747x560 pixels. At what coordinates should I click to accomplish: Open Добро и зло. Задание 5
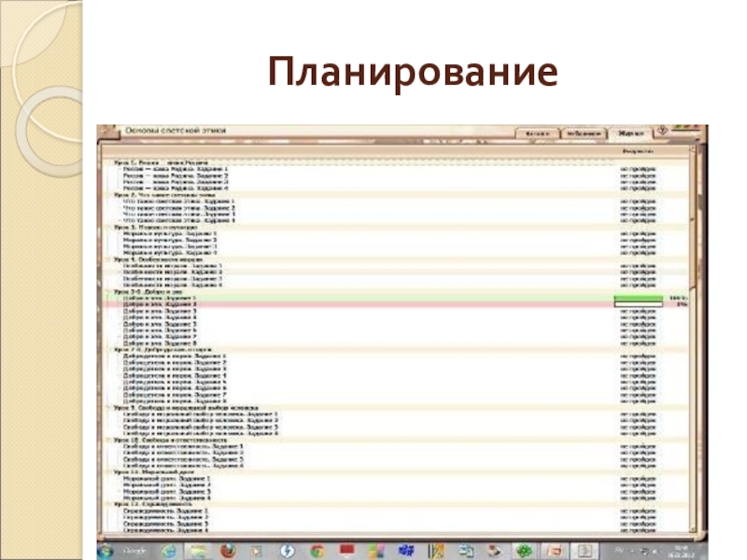[x=160, y=324]
